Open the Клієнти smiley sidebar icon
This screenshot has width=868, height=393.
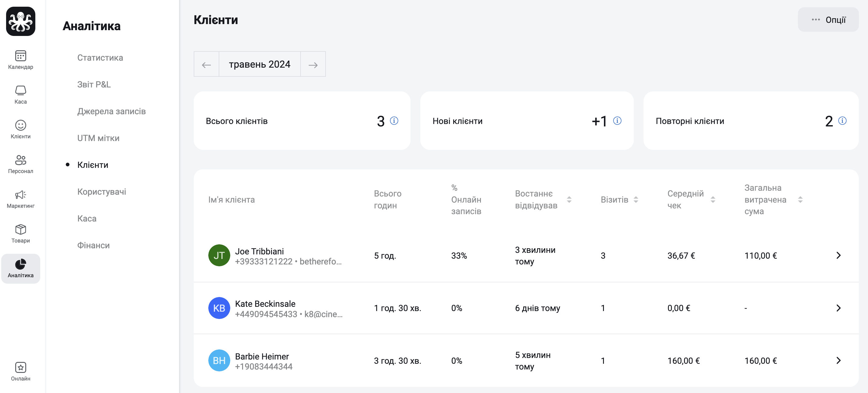(20, 125)
